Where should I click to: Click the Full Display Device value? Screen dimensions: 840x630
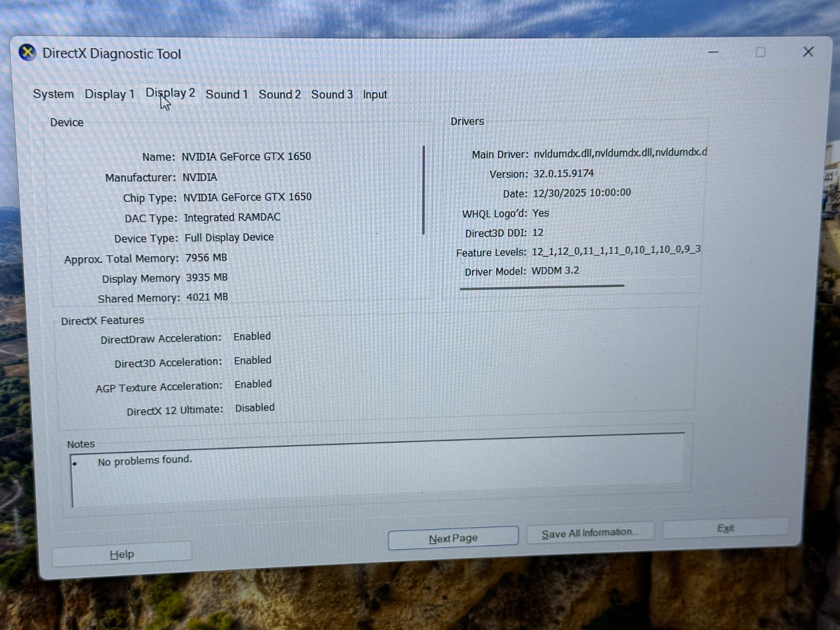coord(229,237)
